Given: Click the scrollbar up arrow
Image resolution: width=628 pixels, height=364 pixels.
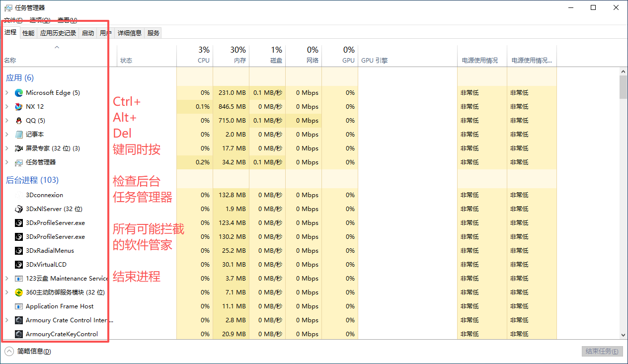Looking at the screenshot, I should [623, 72].
